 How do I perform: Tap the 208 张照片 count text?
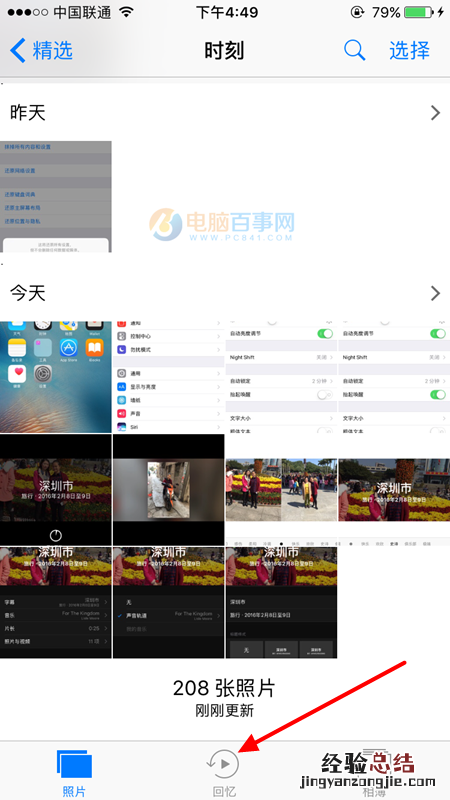click(224, 688)
